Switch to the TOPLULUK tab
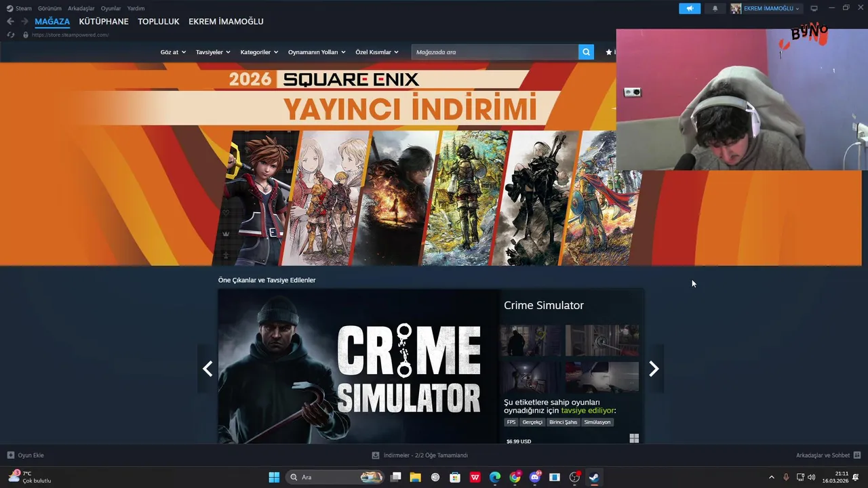 tap(159, 22)
